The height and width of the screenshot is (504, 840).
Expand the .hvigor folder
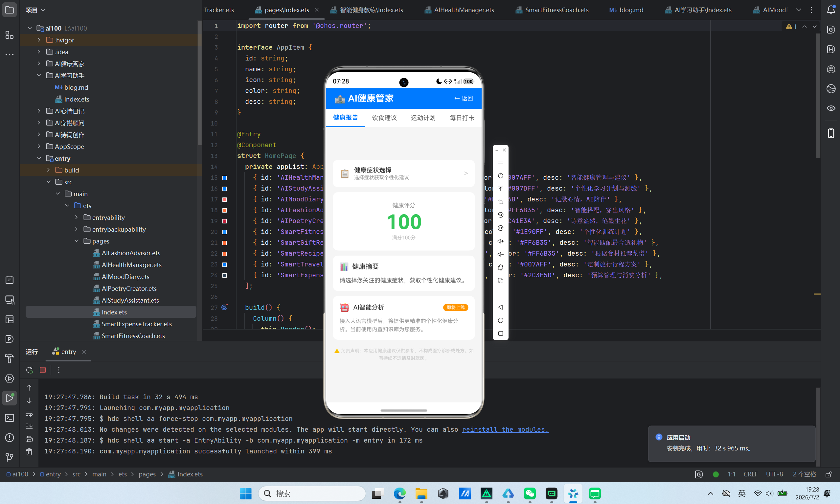[39, 40]
